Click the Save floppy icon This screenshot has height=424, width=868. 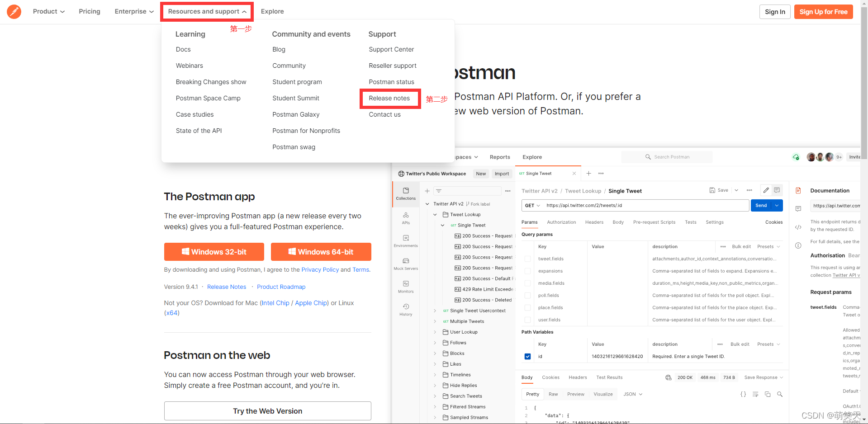pyautogui.click(x=712, y=190)
